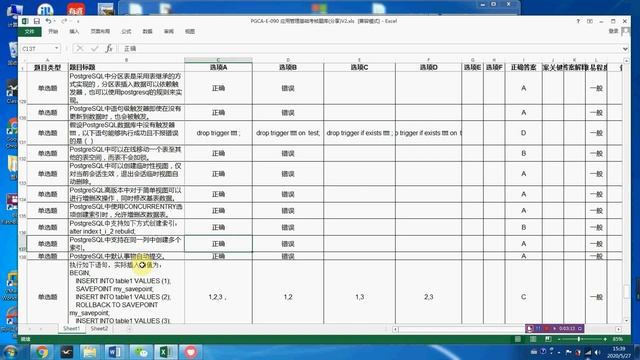The width and height of the screenshot is (640, 360).
Task: Open Excel Help via the question mark icon
Action: pyautogui.click(x=578, y=21)
